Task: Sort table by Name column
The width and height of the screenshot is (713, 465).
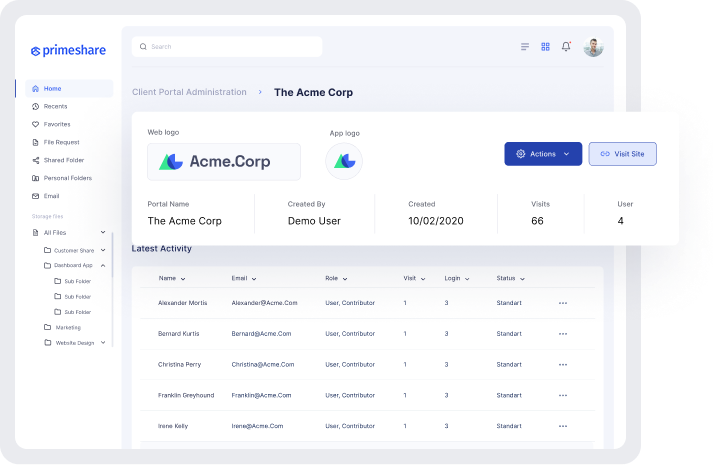Action: click(x=172, y=278)
